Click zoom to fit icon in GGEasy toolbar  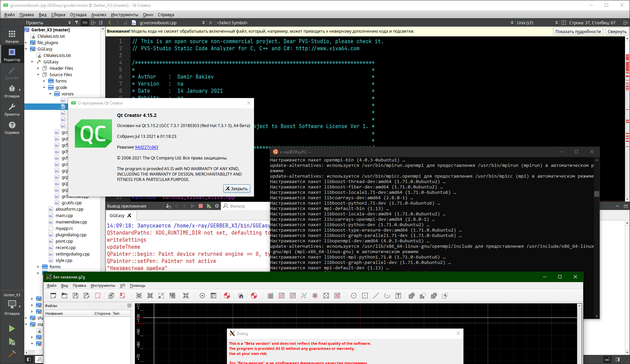(x=139, y=296)
